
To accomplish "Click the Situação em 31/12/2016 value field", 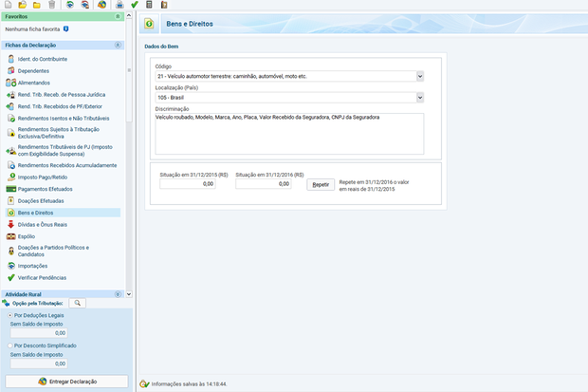I will pos(264,184).
